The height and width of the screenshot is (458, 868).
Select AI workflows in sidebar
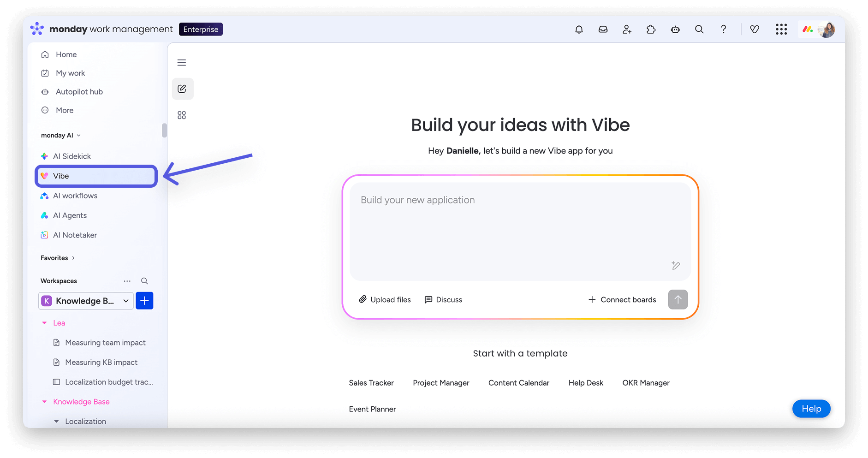pyautogui.click(x=75, y=196)
